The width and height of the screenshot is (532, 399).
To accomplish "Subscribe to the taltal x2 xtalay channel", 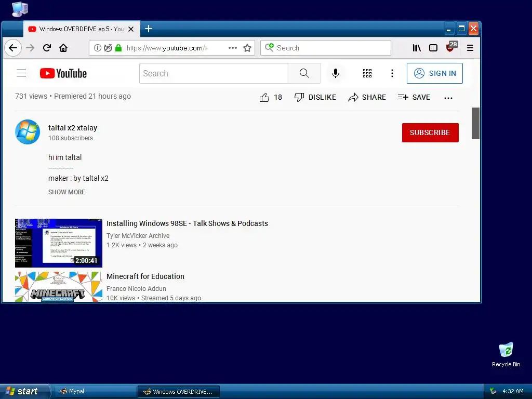I will 430,132.
